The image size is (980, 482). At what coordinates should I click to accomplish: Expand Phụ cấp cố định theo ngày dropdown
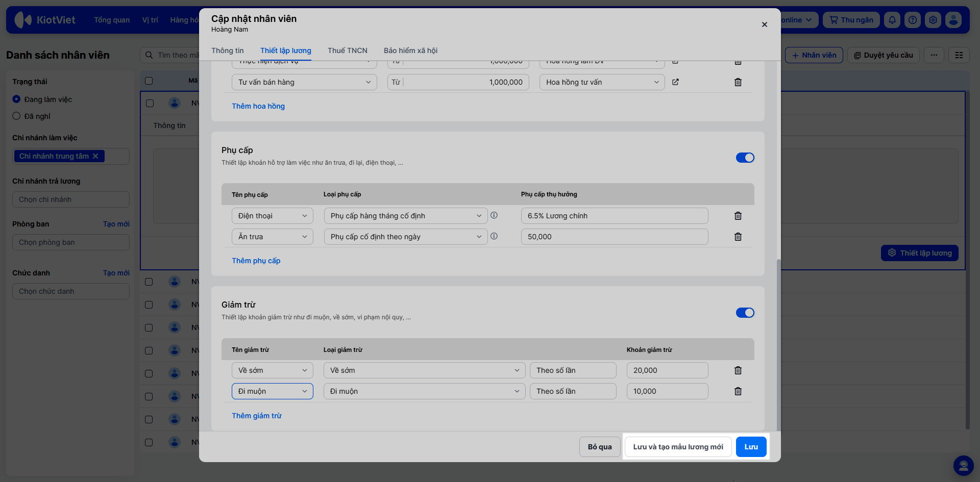[406, 237]
